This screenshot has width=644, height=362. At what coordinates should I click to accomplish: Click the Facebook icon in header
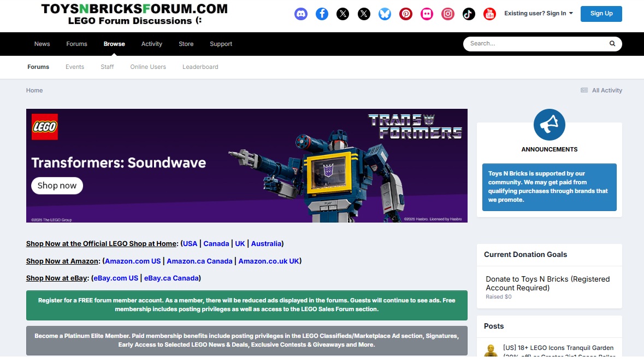coord(322,14)
